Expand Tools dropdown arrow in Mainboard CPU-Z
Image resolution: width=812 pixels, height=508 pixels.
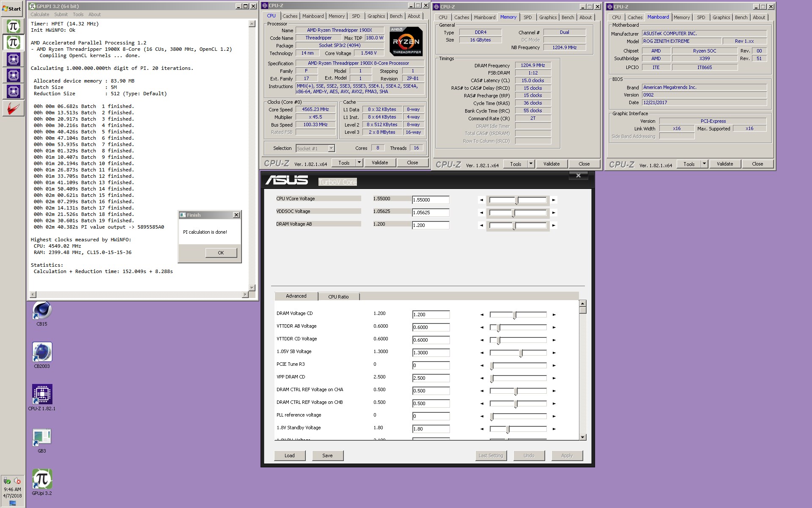point(704,164)
